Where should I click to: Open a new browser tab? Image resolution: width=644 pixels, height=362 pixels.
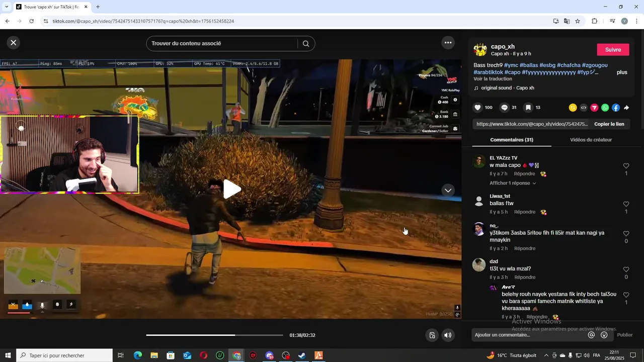(98, 7)
